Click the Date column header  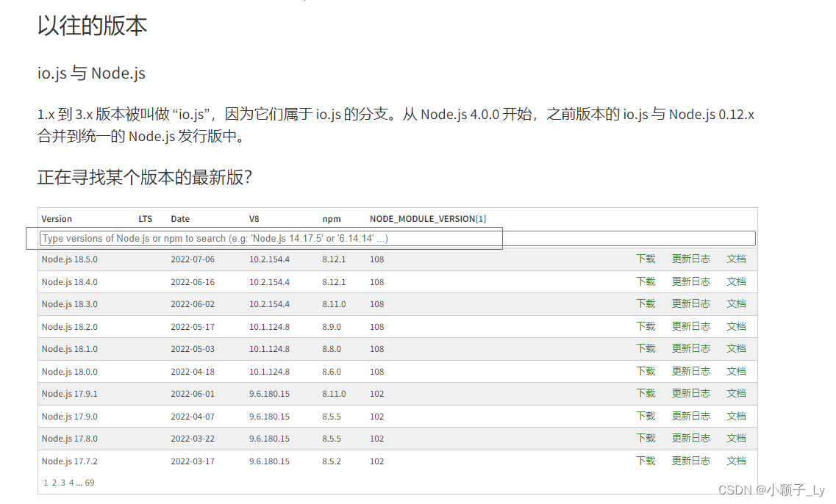(180, 219)
